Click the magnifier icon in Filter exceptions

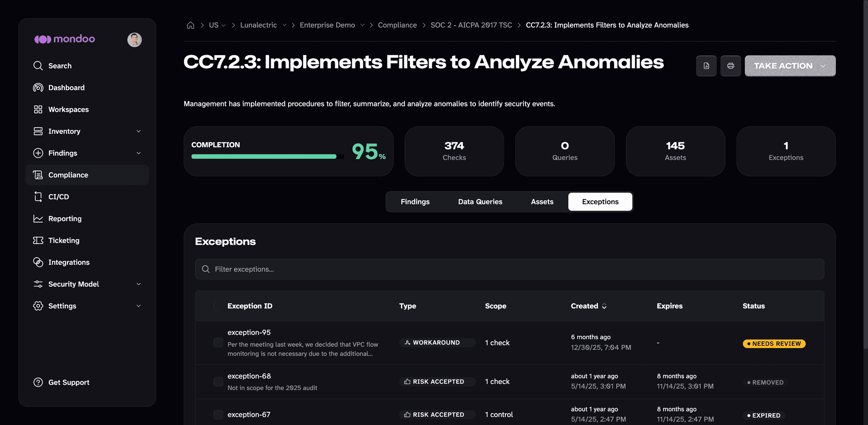(x=206, y=269)
